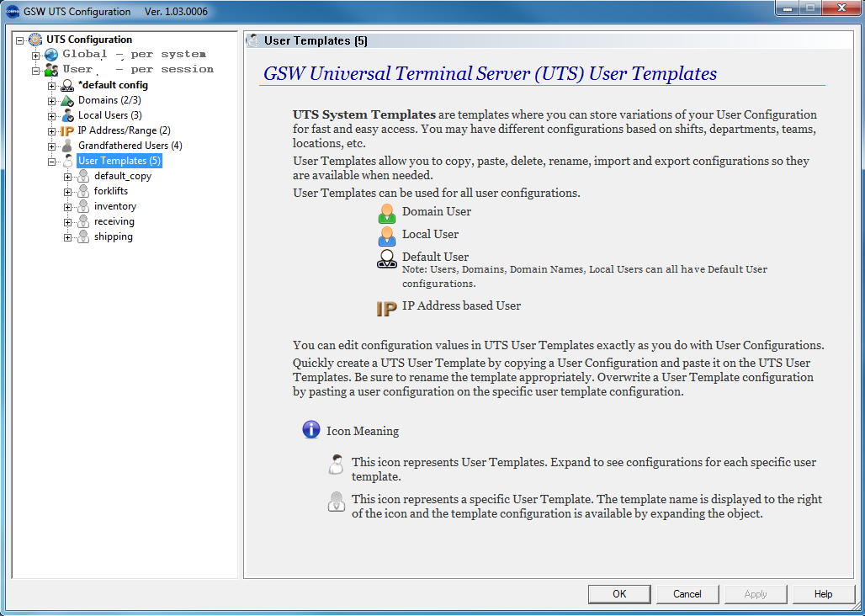
Task: Expand the Grandfathered Users (4) node
Action: [52, 146]
